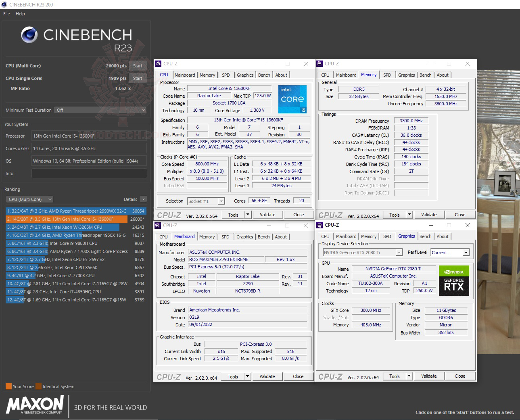520x420 pixels.
Task: Click the motherboard model 'ROG MAXIMUS Z790 EXTREME'
Action: pyautogui.click(x=226, y=259)
